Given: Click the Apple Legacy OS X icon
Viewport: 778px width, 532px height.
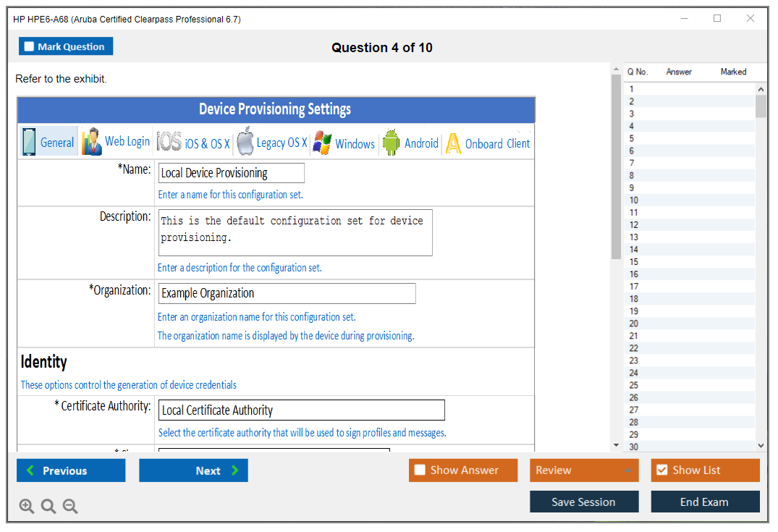Looking at the screenshot, I should click(x=245, y=143).
